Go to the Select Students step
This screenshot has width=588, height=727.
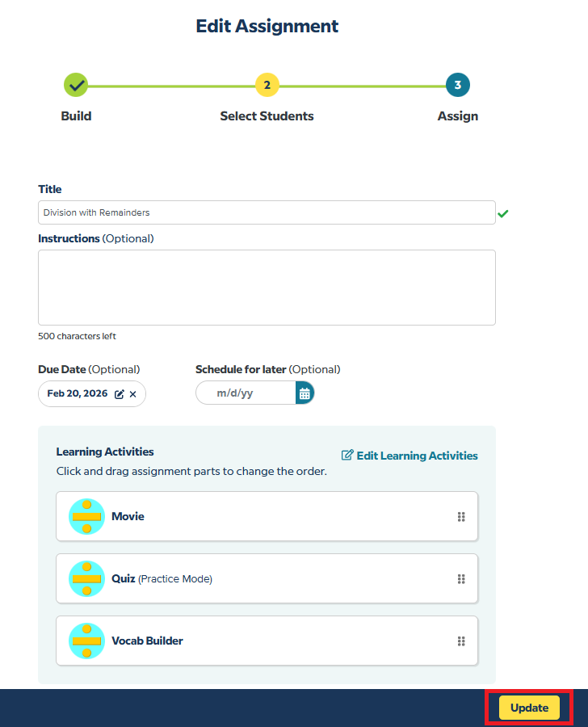click(x=267, y=85)
